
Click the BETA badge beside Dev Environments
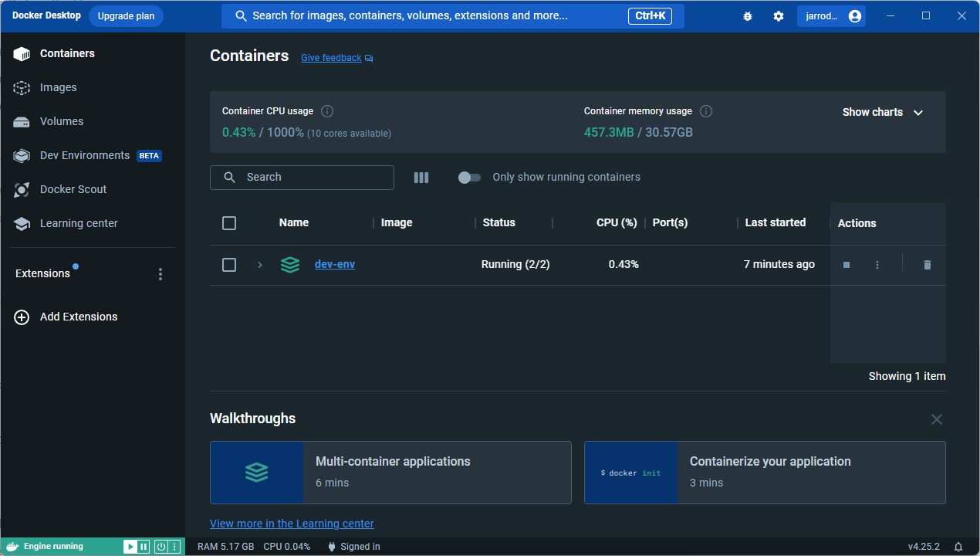tap(149, 155)
